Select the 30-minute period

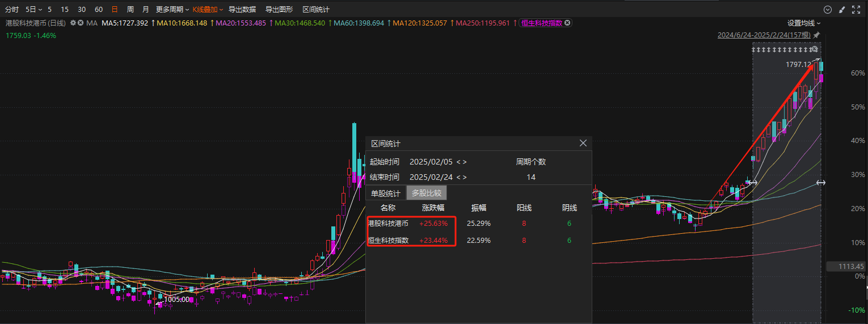pyautogui.click(x=82, y=10)
